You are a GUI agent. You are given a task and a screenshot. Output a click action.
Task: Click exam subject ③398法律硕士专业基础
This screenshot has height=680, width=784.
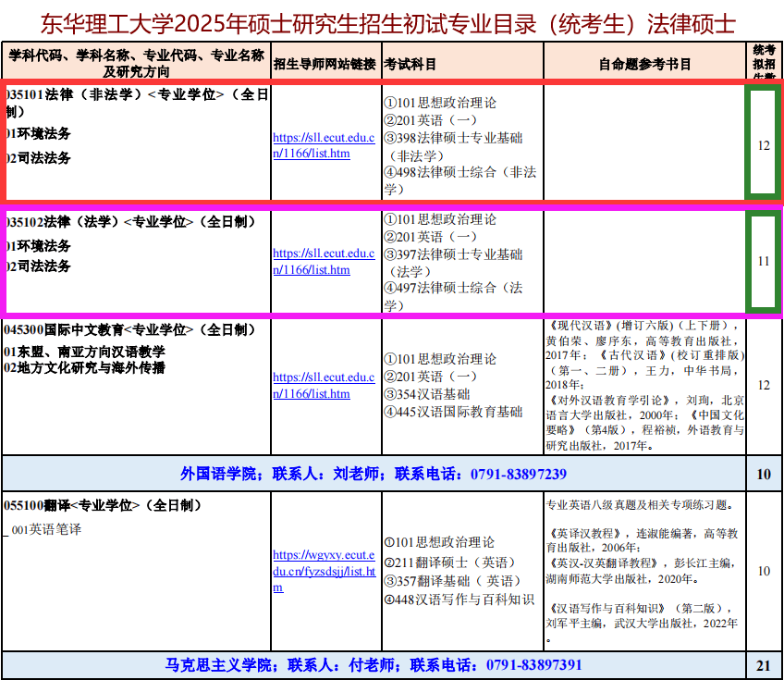pos(454,146)
